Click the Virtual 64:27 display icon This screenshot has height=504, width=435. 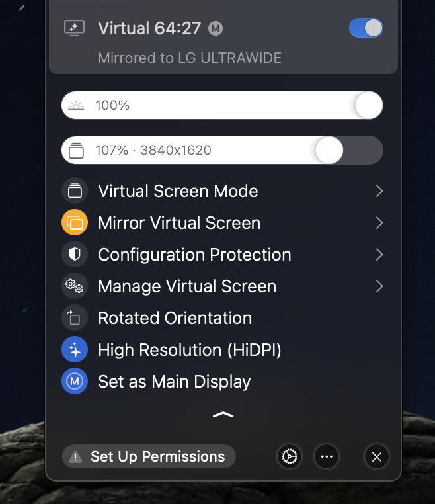[x=74, y=28]
